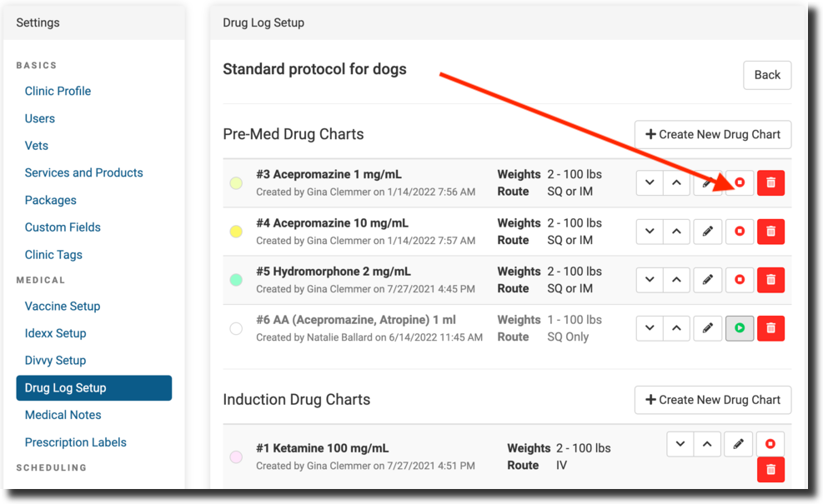The image size is (823, 504).
Task: Go to Clinic Profile settings
Action: [58, 91]
